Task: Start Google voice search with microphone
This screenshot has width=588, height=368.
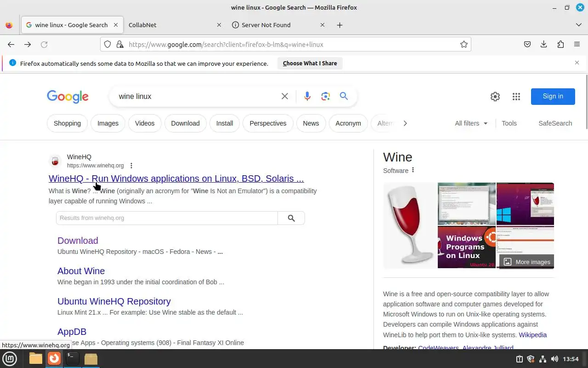Action: click(307, 96)
